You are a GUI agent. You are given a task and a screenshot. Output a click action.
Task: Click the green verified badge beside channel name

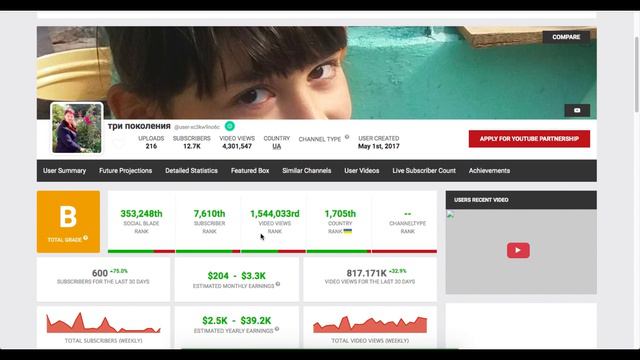(230, 126)
